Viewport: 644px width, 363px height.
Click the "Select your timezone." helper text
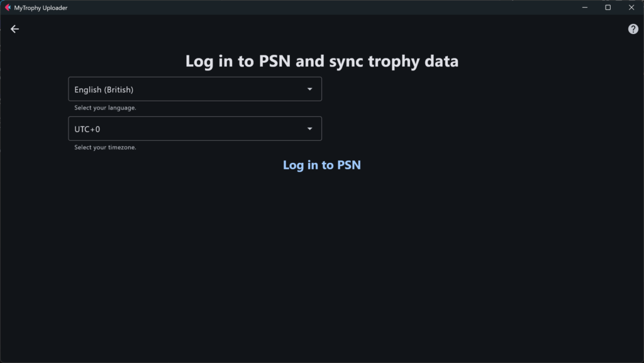[x=105, y=147]
